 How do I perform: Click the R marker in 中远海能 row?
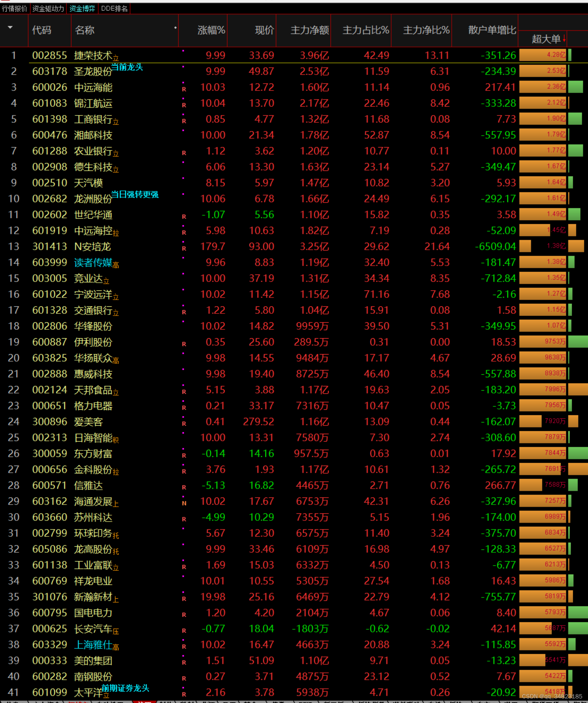[184, 89]
